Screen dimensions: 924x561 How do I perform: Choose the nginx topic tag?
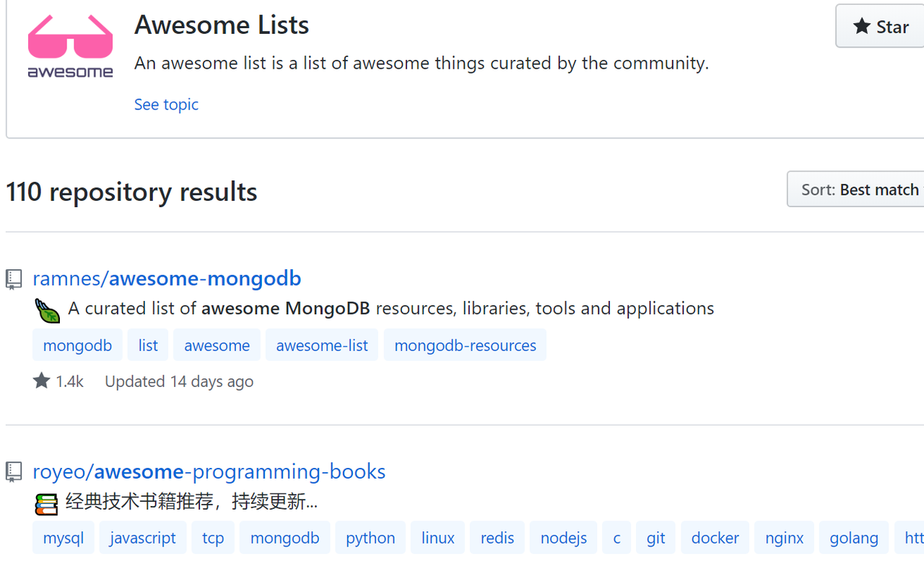coord(784,538)
